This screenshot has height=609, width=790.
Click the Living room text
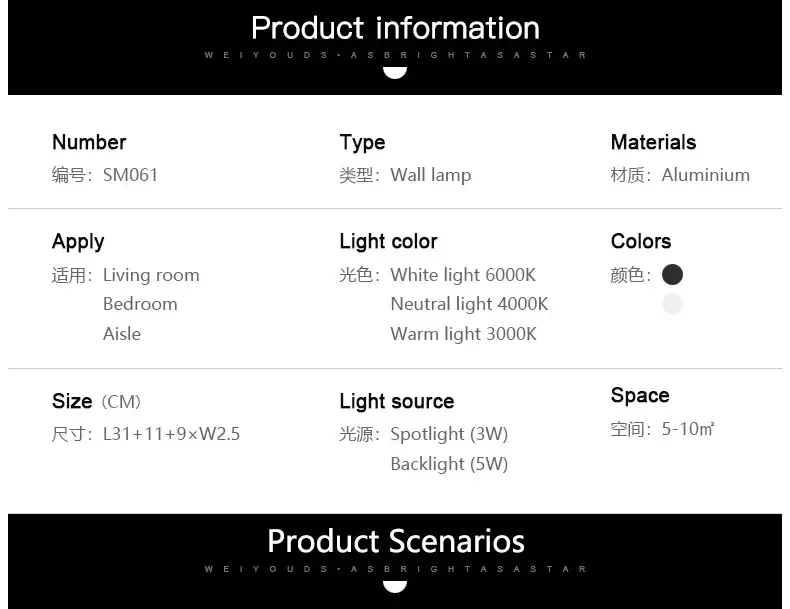(151, 275)
